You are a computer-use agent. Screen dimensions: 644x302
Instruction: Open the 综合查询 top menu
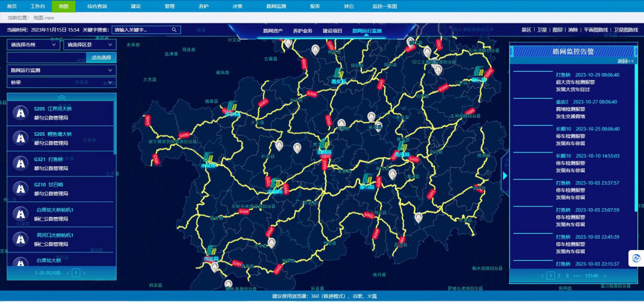pos(97,6)
